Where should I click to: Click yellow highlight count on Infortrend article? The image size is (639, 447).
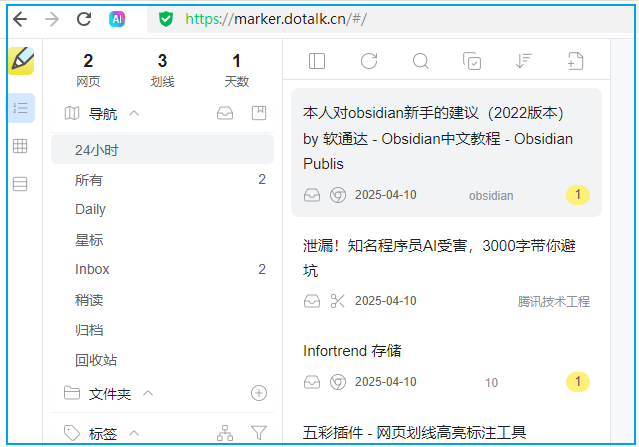click(577, 382)
